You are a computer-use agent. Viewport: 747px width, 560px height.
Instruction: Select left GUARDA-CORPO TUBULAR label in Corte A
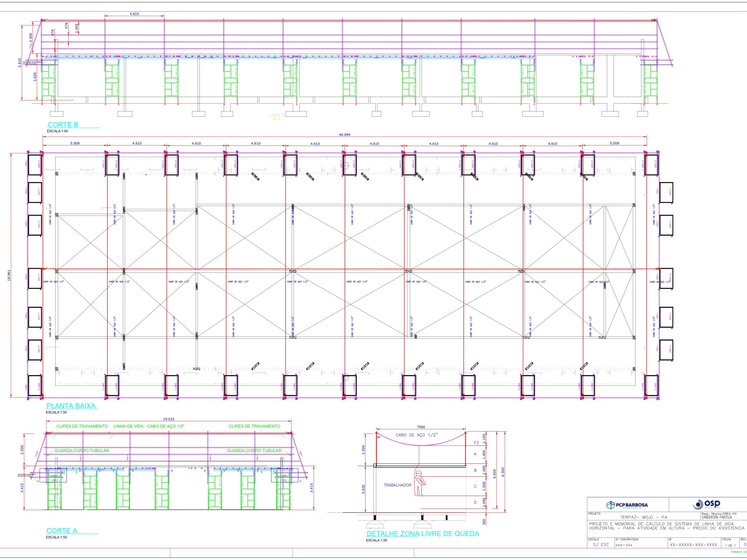point(82,451)
